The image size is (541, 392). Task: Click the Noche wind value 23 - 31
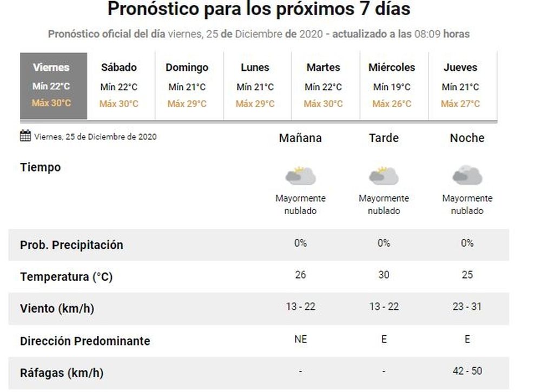click(467, 307)
